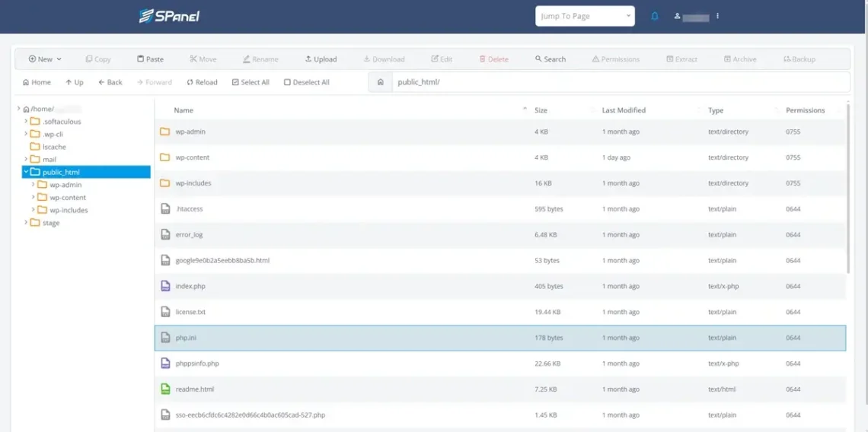Click the Paste toolbar button
The image size is (868, 432).
150,59
